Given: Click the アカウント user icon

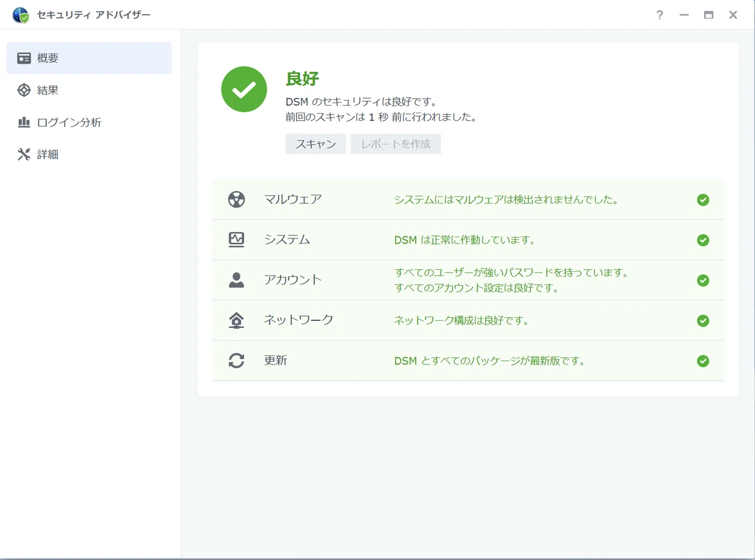Looking at the screenshot, I should (x=237, y=280).
